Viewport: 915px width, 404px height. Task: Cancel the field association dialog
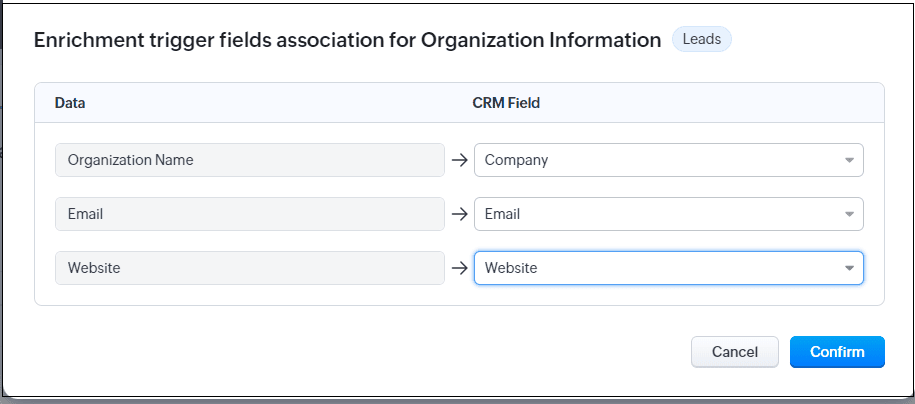(735, 352)
